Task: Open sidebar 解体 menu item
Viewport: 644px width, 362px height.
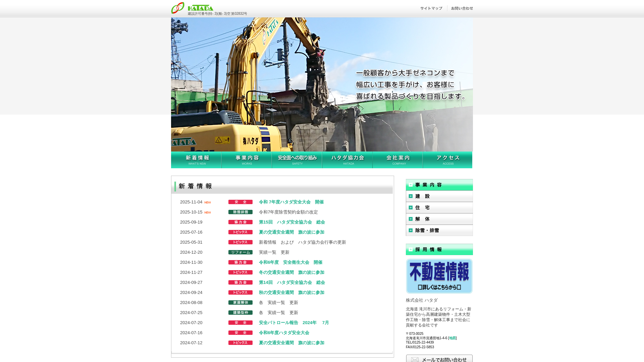Action: (439, 219)
